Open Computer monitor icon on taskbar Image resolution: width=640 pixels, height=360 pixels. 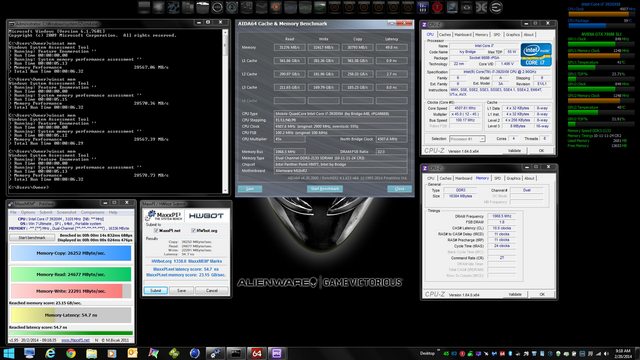[x=29, y=353]
